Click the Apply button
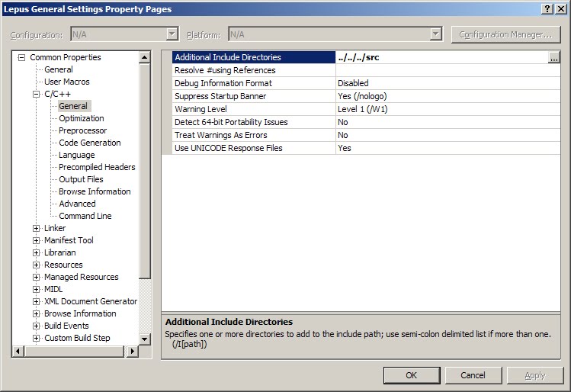The image size is (571, 392). click(535, 375)
